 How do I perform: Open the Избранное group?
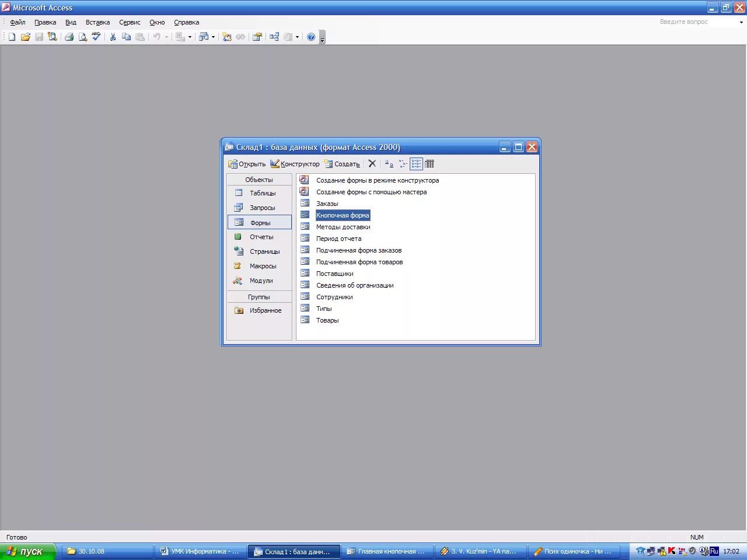(259, 310)
